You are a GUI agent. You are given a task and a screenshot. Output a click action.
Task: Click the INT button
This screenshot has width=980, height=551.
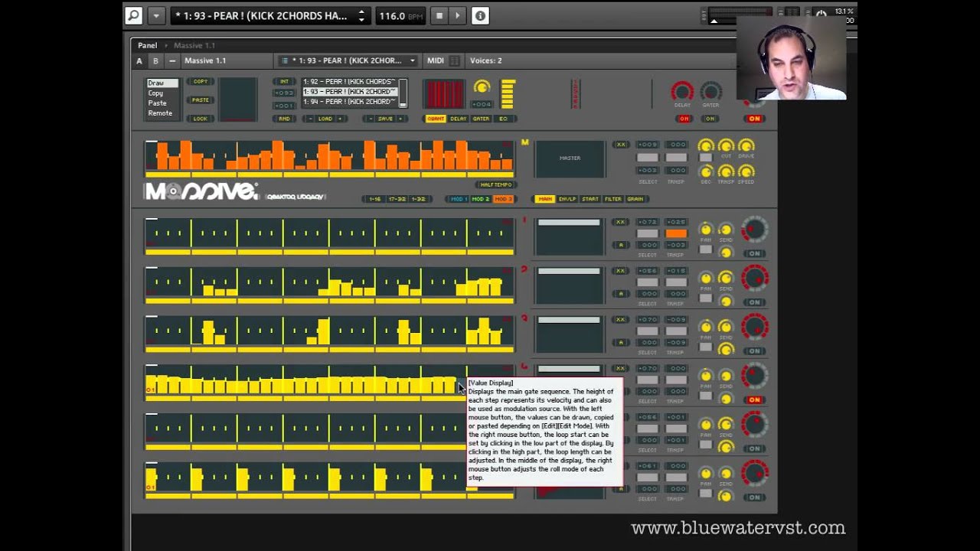coord(284,81)
